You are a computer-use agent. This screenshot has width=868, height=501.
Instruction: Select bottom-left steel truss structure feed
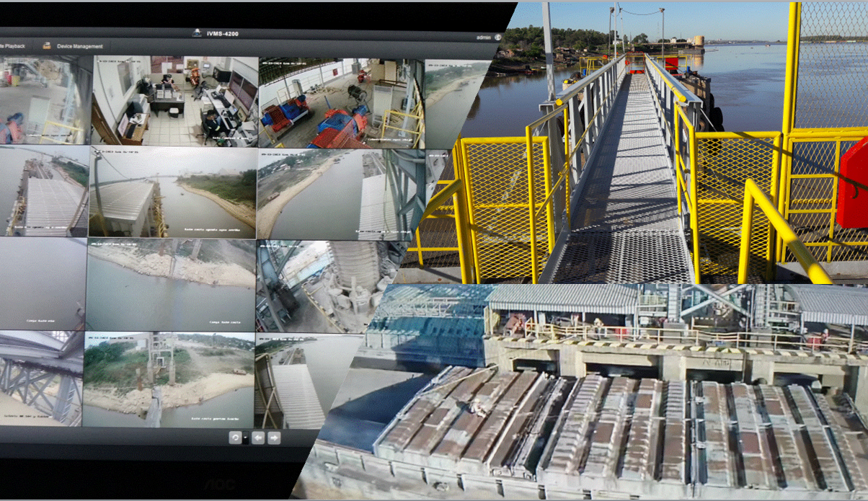tap(41, 378)
